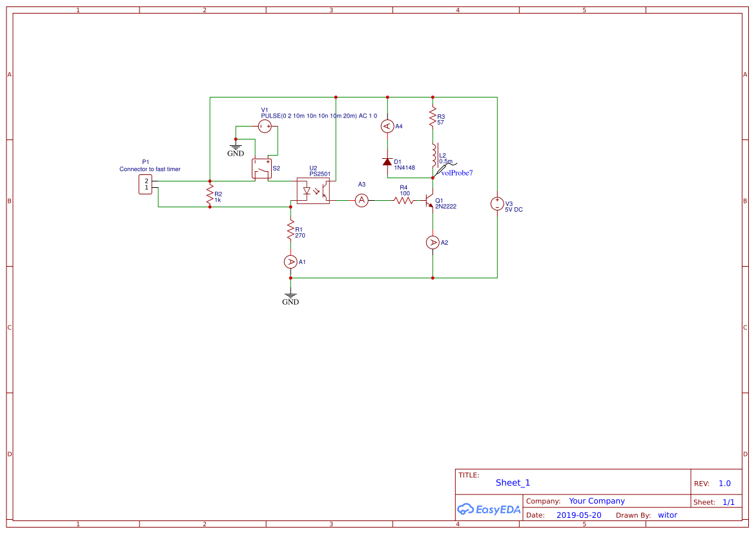The image size is (756, 534).
Task: Select ammeter A4 above the diode
Action: tap(387, 127)
